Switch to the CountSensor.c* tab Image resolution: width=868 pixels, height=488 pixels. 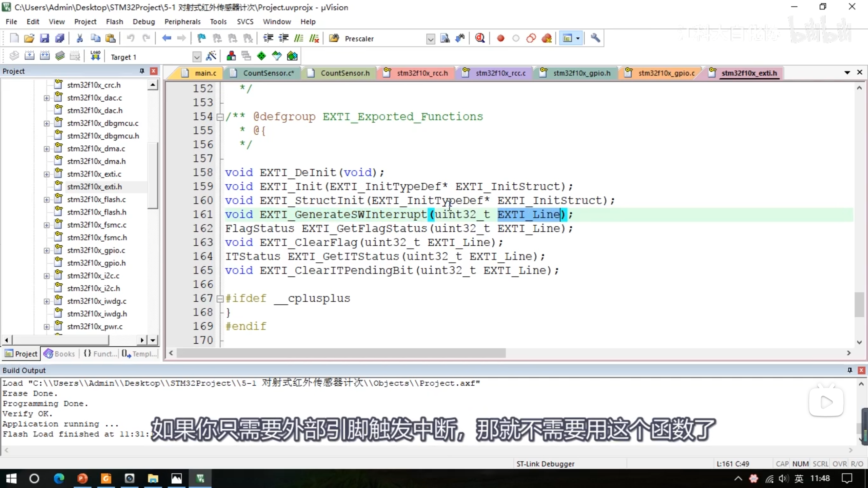point(268,73)
